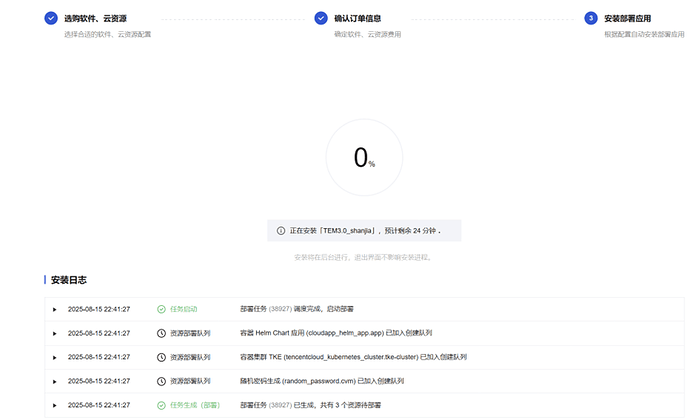The width and height of the screenshot is (690, 420).
Task: Click subtitle 选择合适的软件、云资源配置
Action: (x=107, y=34)
